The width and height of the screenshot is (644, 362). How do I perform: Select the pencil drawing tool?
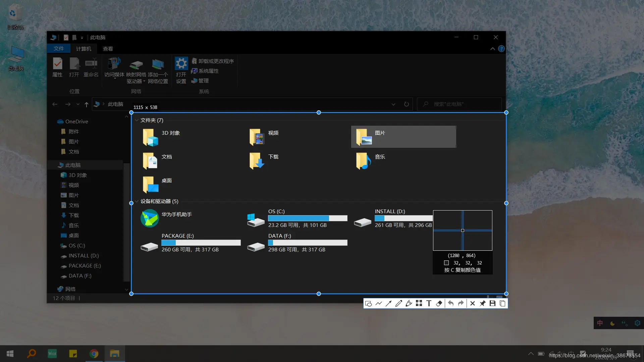pyautogui.click(x=398, y=304)
